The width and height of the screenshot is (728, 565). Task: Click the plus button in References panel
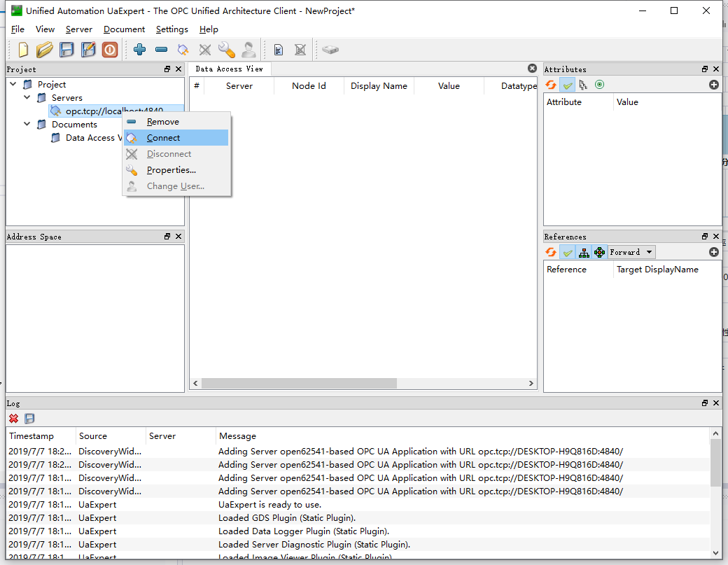click(714, 252)
